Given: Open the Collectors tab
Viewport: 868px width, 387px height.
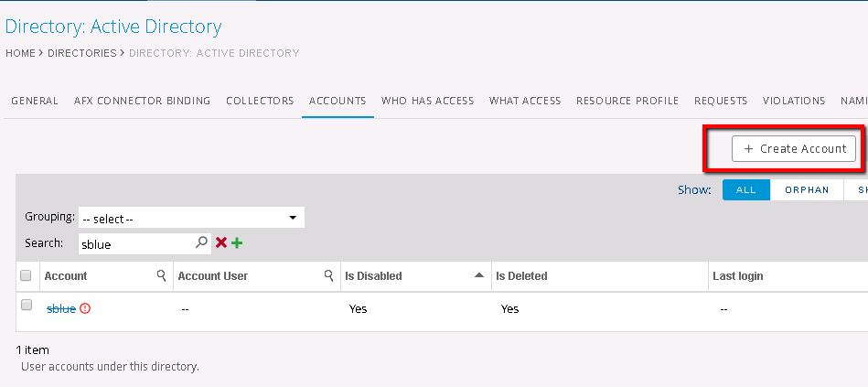Looking at the screenshot, I should tap(260, 101).
